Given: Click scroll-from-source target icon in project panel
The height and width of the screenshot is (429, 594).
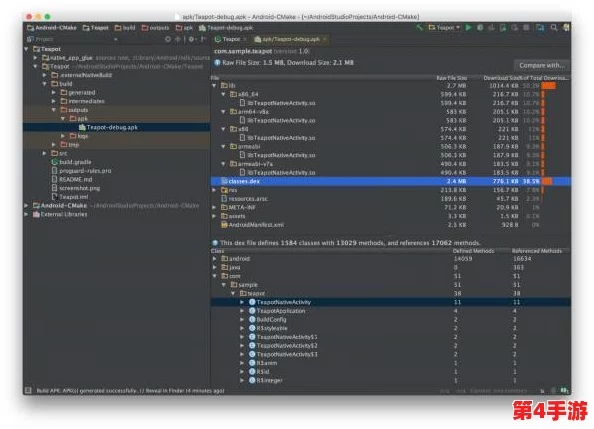Looking at the screenshot, I should (168, 39).
